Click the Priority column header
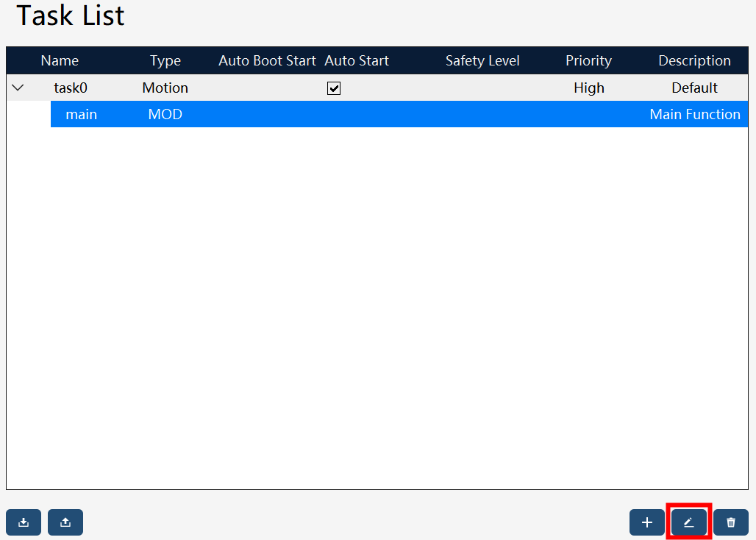The image size is (756, 540). [x=589, y=61]
